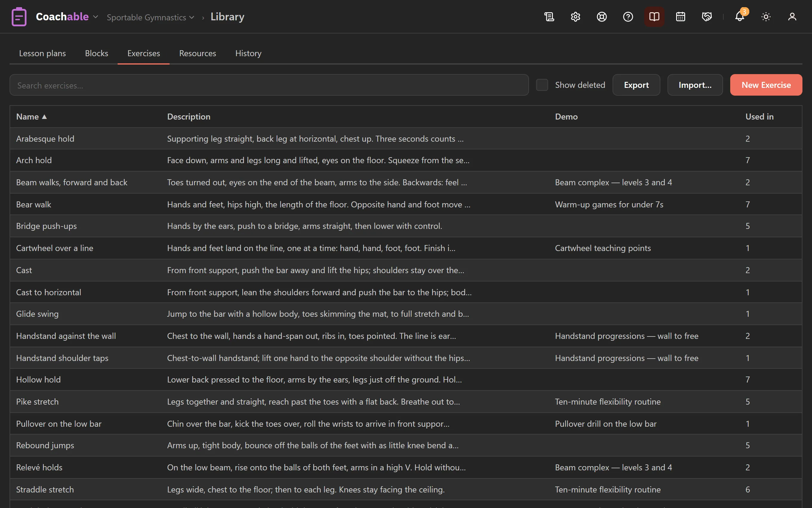Open settings gear icon
The height and width of the screenshot is (508, 812).
(576, 16)
